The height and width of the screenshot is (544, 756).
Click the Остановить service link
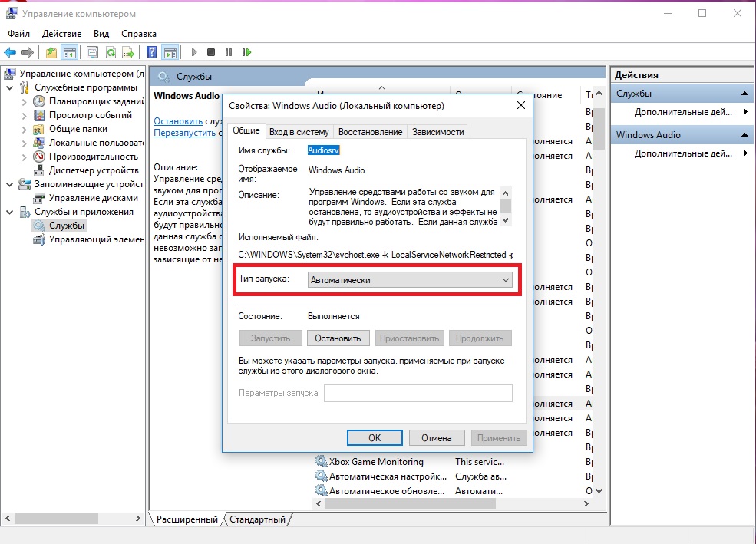tap(178, 121)
